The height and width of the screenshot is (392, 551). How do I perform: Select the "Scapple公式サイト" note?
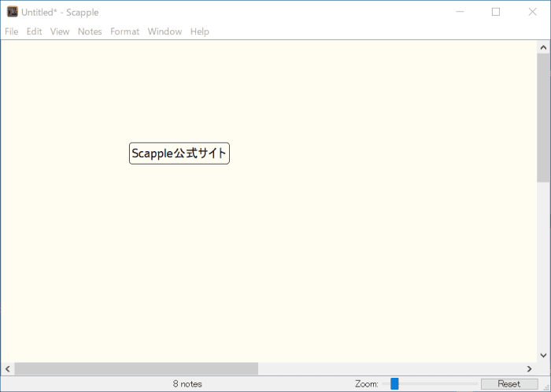(179, 153)
